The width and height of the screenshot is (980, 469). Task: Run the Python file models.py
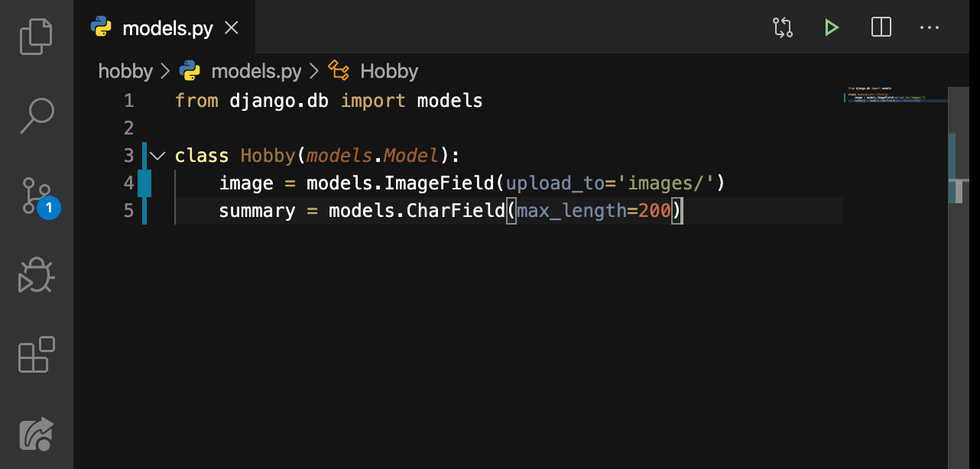click(x=832, y=27)
